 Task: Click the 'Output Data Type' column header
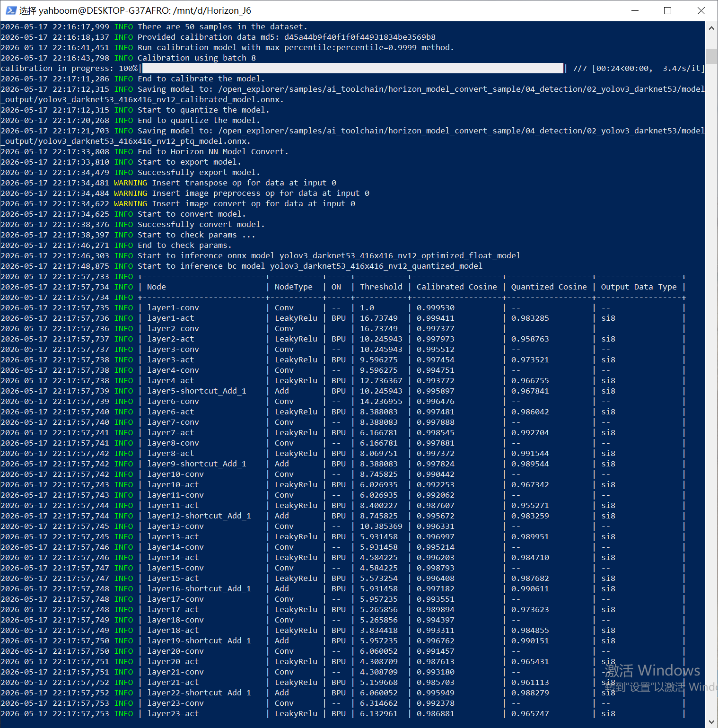[x=639, y=287]
